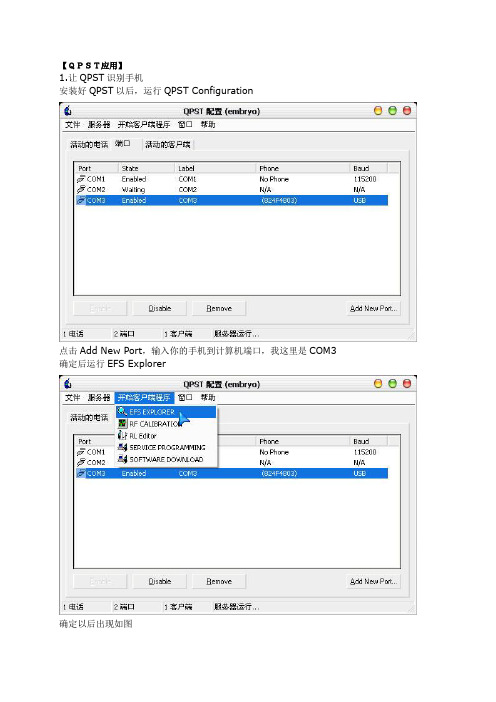
Task: Click Disable button in lower window
Action: click(x=160, y=582)
